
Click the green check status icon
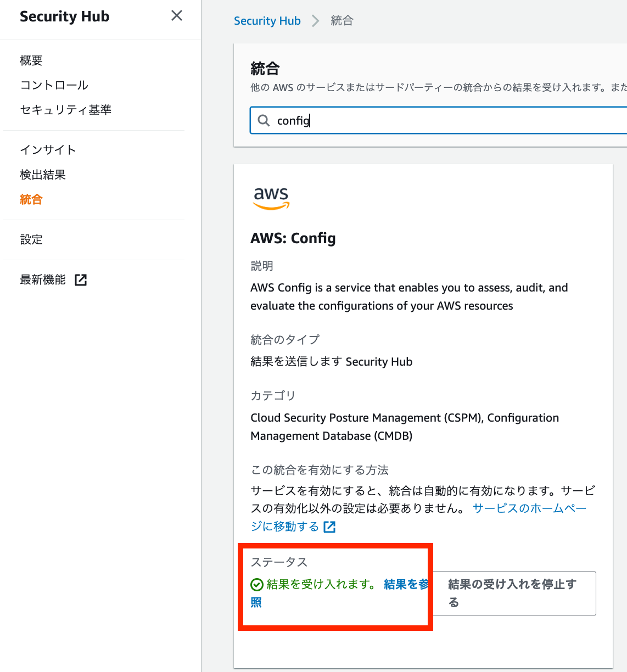[x=257, y=584]
